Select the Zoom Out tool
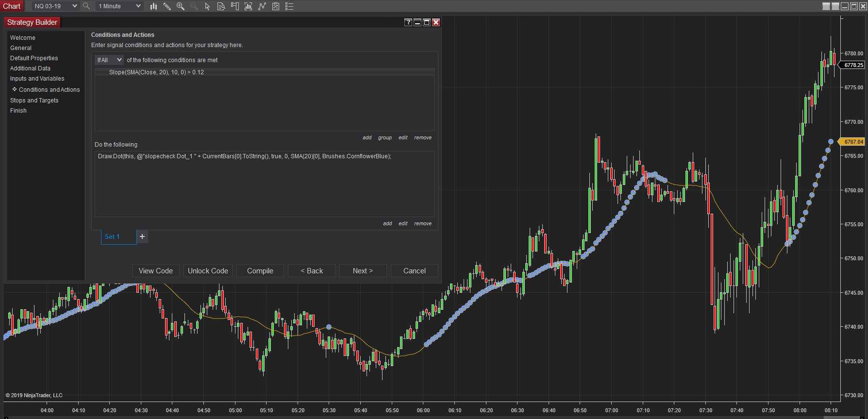Screen dimensions: 868x419 click(x=194, y=6)
